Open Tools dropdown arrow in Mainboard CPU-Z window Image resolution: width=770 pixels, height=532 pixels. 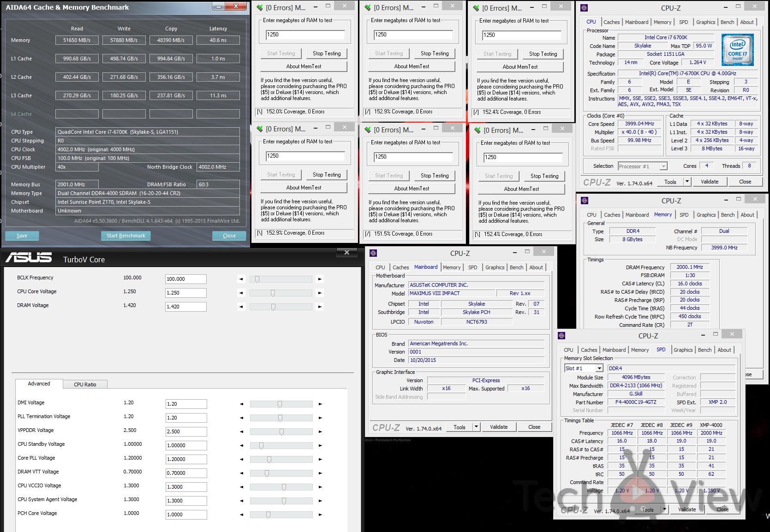477,427
